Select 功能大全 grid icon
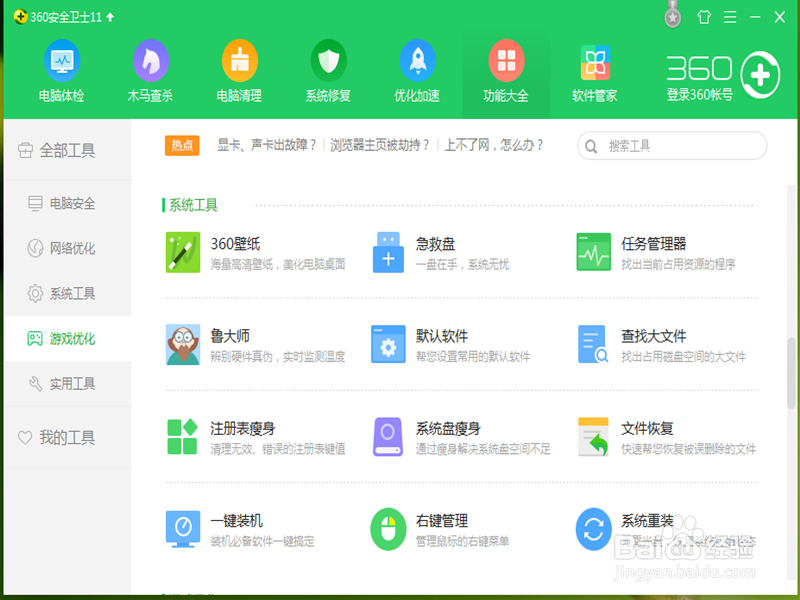 [506, 61]
